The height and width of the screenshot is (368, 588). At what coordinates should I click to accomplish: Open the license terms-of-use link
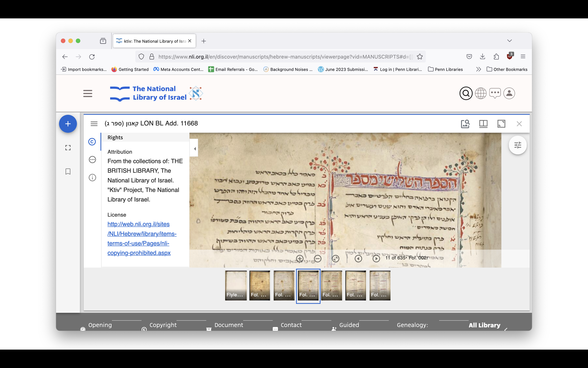pyautogui.click(x=142, y=239)
